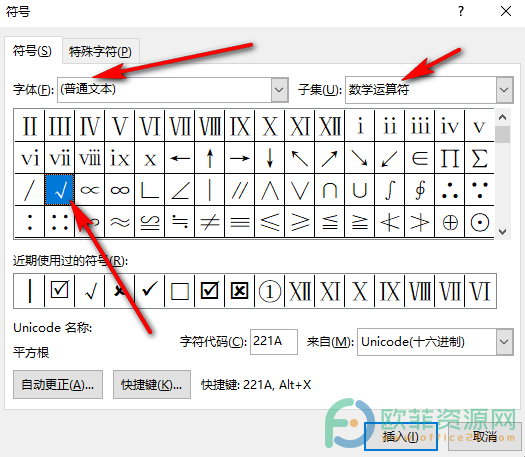
Task: Open the 来自 encoding dropdown
Action: coord(504,342)
